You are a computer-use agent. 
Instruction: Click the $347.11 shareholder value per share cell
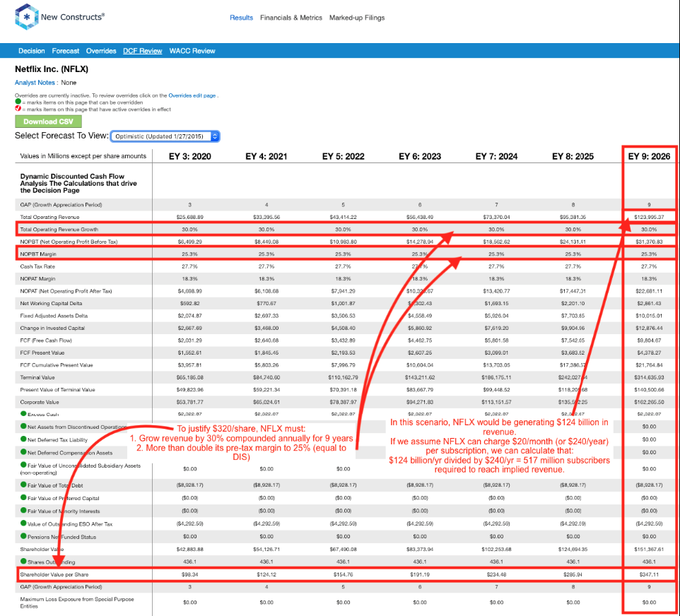coord(649,574)
